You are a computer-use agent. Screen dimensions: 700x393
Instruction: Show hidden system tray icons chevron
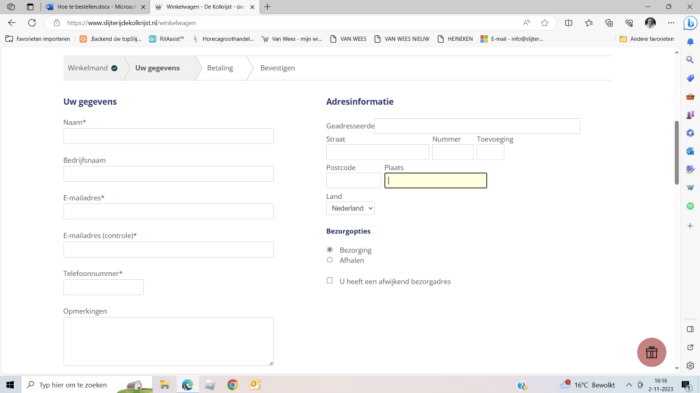(629, 385)
